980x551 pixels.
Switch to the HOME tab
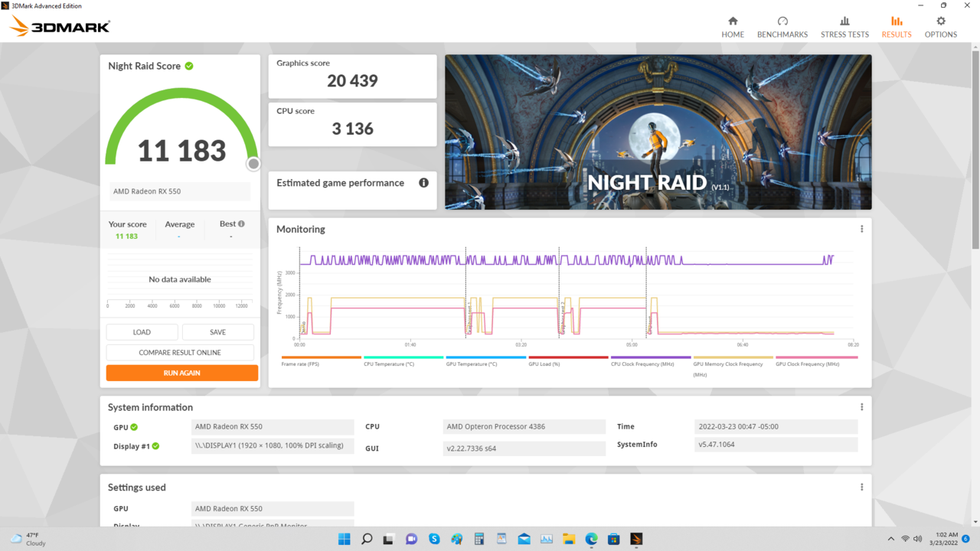(733, 25)
